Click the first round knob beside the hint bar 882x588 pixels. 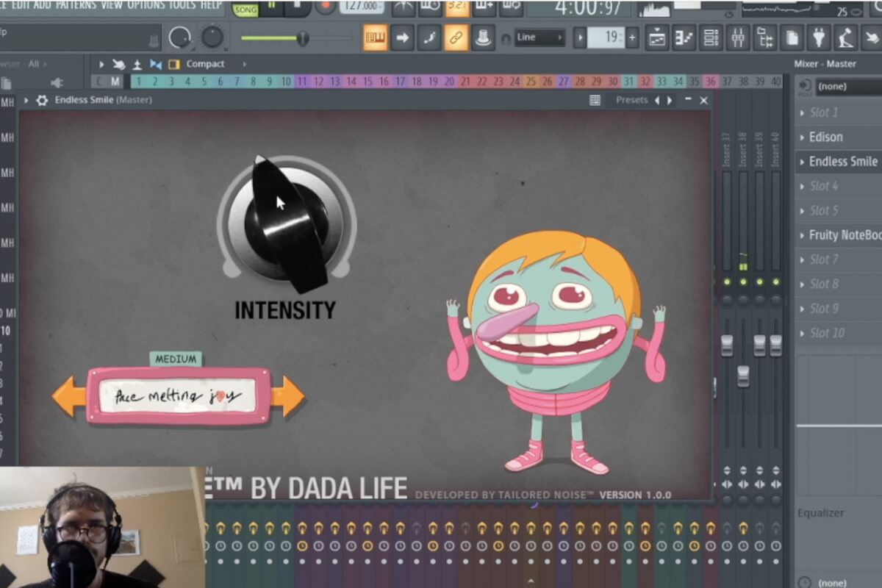[x=180, y=37]
